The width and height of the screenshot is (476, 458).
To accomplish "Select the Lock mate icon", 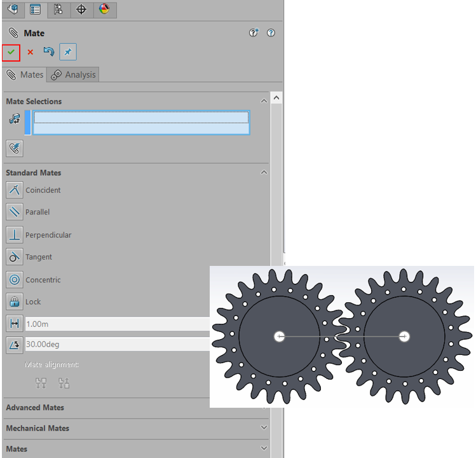I will click(x=14, y=302).
